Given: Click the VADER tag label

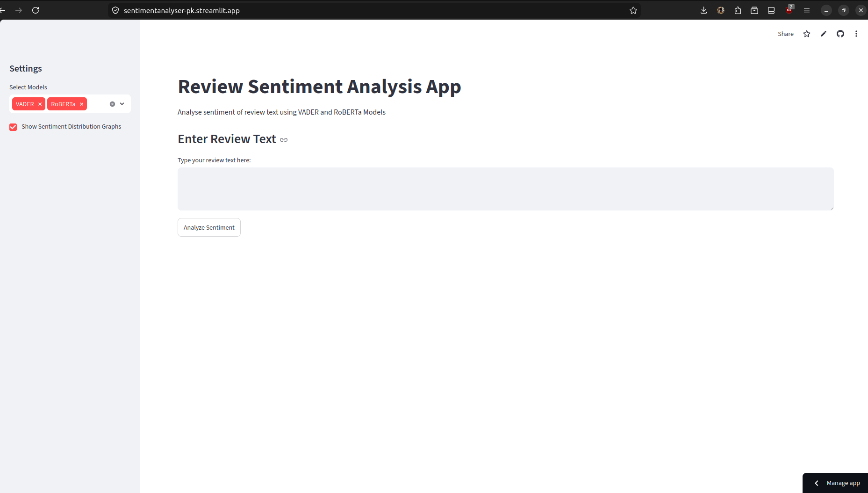Looking at the screenshot, I should [25, 104].
